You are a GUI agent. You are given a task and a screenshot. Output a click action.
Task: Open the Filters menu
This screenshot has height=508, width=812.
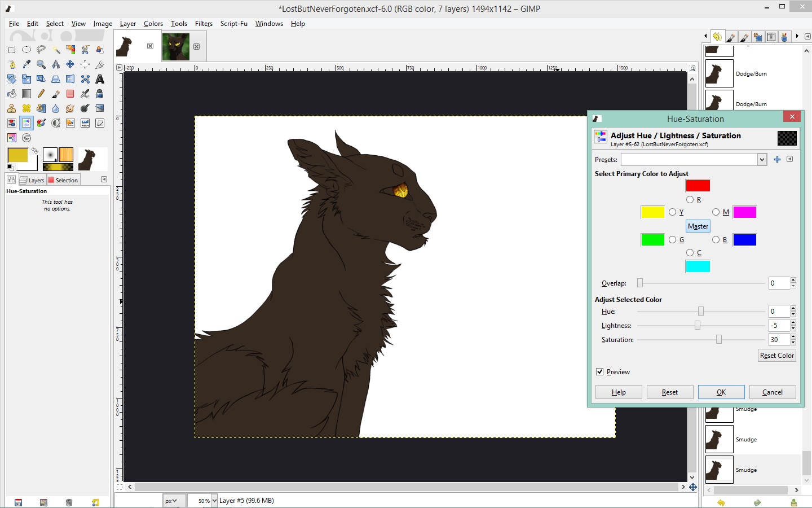(x=204, y=24)
